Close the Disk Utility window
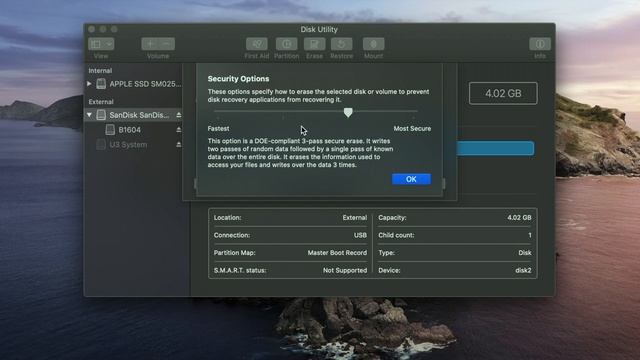This screenshot has width=640, height=360. 91,29
